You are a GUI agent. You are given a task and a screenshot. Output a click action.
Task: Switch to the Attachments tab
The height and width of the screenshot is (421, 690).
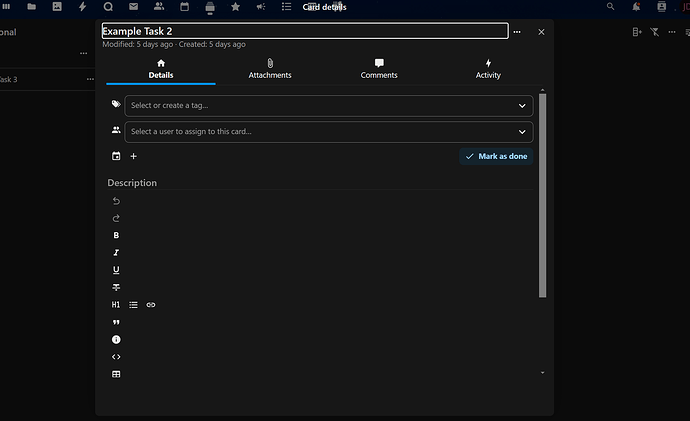pos(270,69)
